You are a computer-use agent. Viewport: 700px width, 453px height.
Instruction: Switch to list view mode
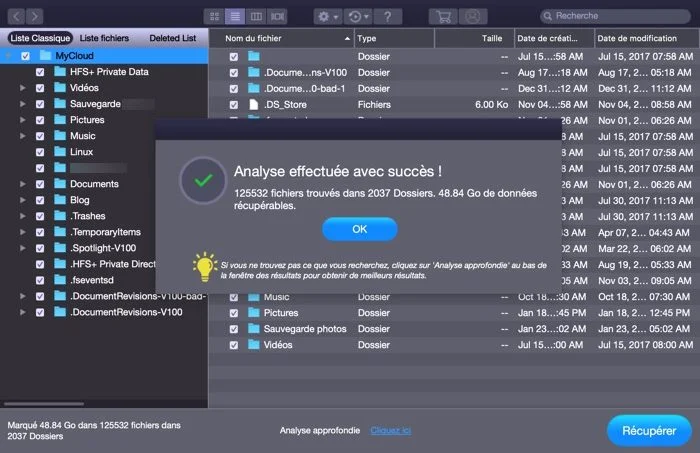(x=235, y=17)
